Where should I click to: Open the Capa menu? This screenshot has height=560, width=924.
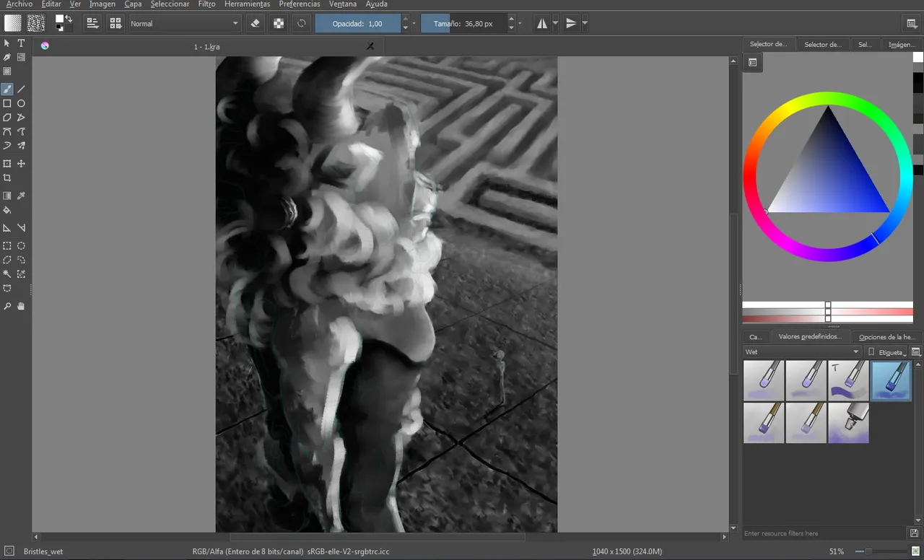(x=133, y=4)
